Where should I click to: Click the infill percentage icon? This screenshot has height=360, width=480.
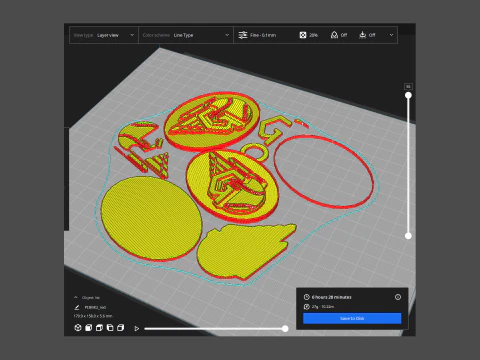coord(303,35)
